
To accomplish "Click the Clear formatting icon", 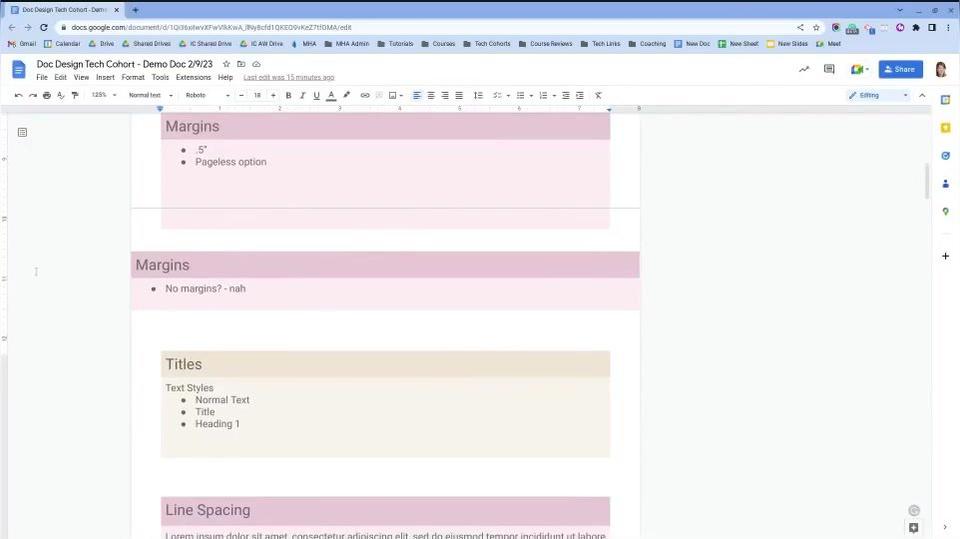I will pos(598,95).
